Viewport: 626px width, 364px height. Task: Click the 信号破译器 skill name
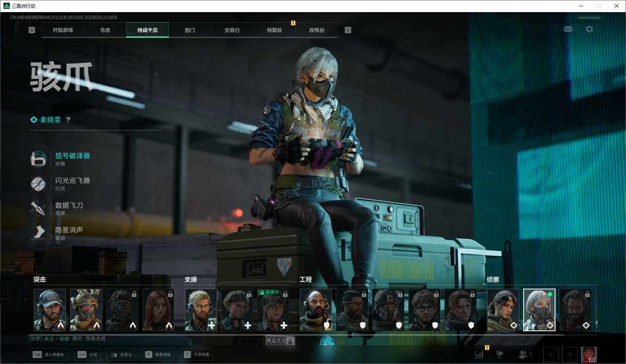(73, 156)
